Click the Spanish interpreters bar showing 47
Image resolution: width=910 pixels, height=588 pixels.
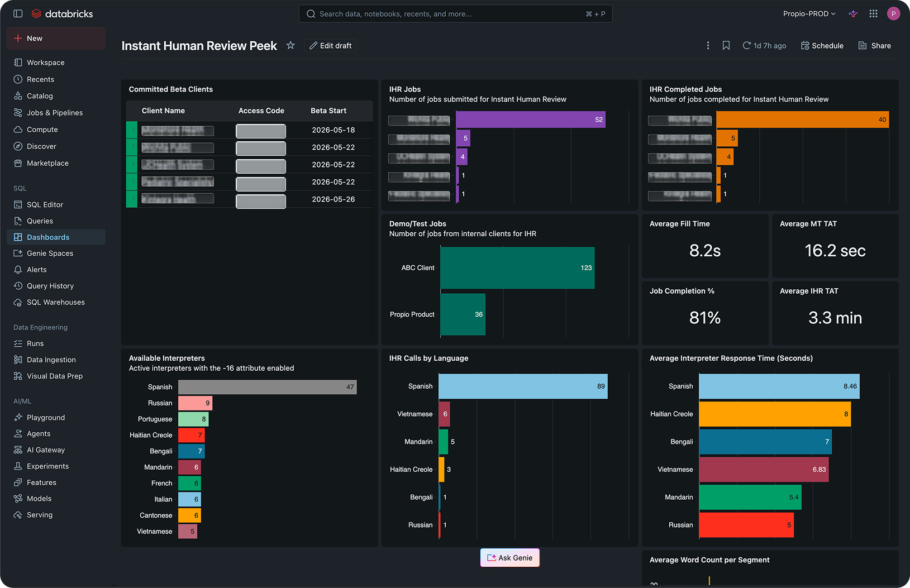(268, 387)
